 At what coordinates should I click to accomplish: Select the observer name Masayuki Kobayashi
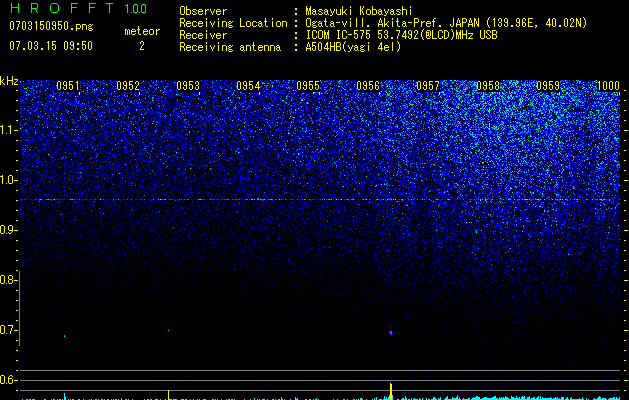(x=359, y=12)
